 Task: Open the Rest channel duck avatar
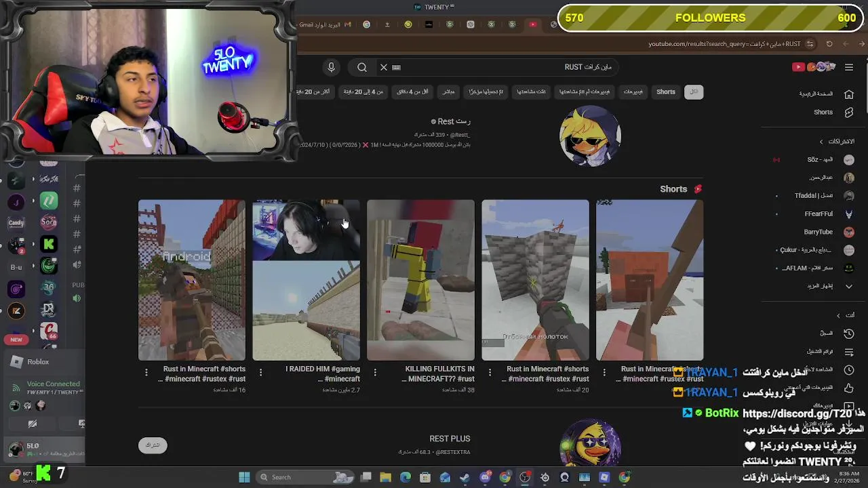pos(590,136)
